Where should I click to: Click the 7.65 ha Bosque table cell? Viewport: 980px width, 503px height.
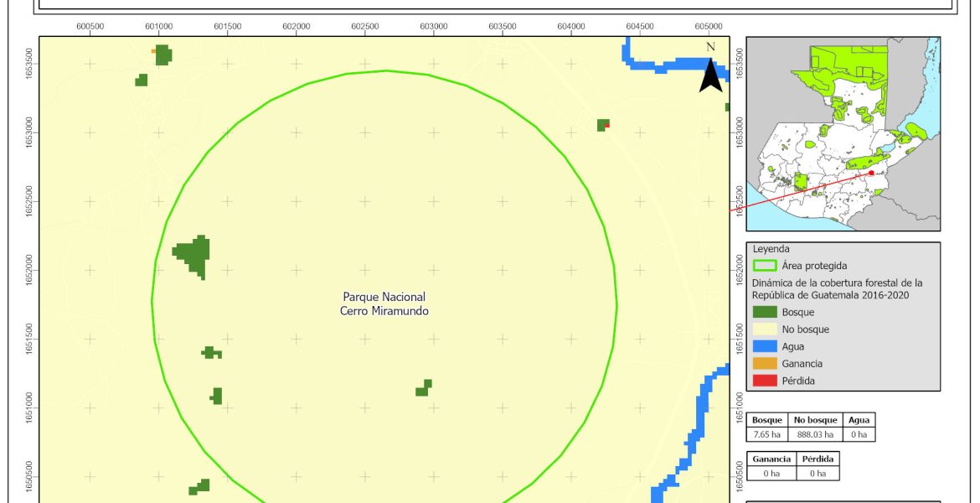coord(767,434)
